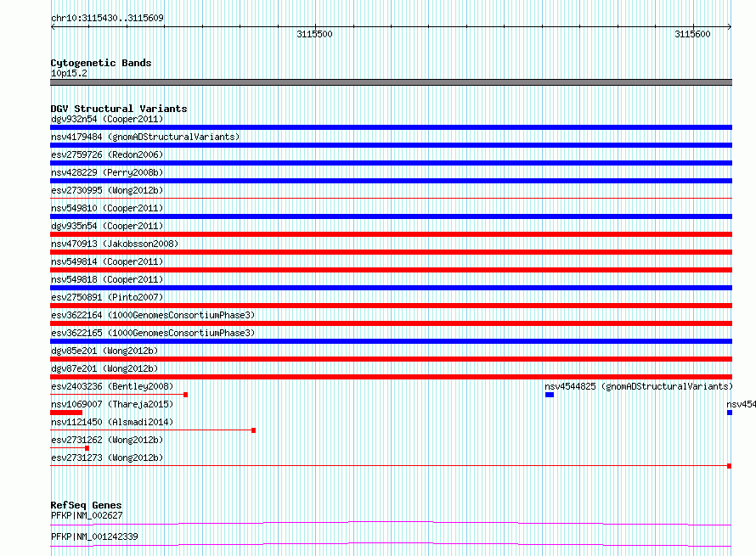Click nsv1121450 (Alsmadi2014) label

(x=112, y=422)
